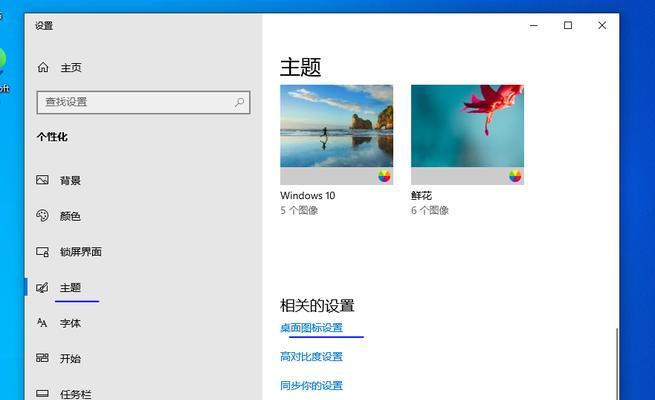Viewport: 655px width, 400px height.
Task: Minimize the 设置 window
Action: 533,25
